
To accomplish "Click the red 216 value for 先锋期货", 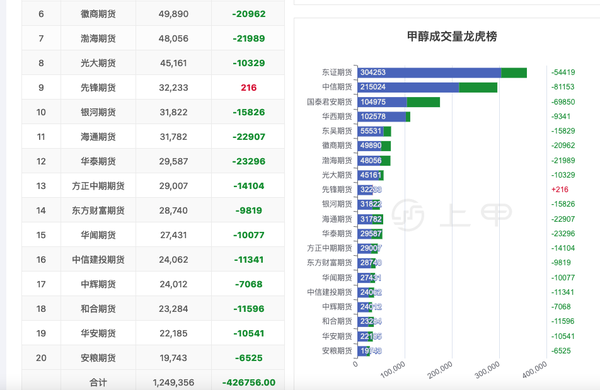I will pos(248,88).
